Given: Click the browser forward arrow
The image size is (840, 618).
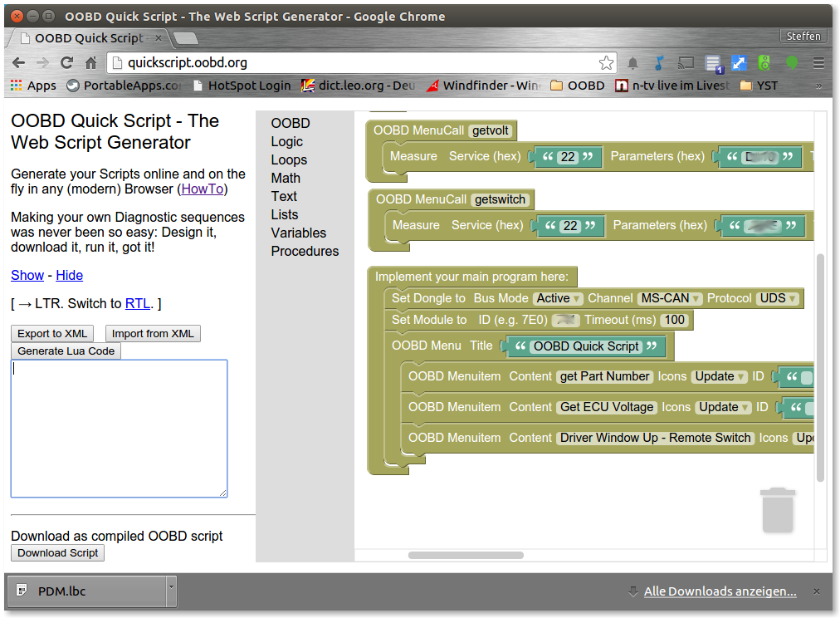Looking at the screenshot, I should 43,62.
